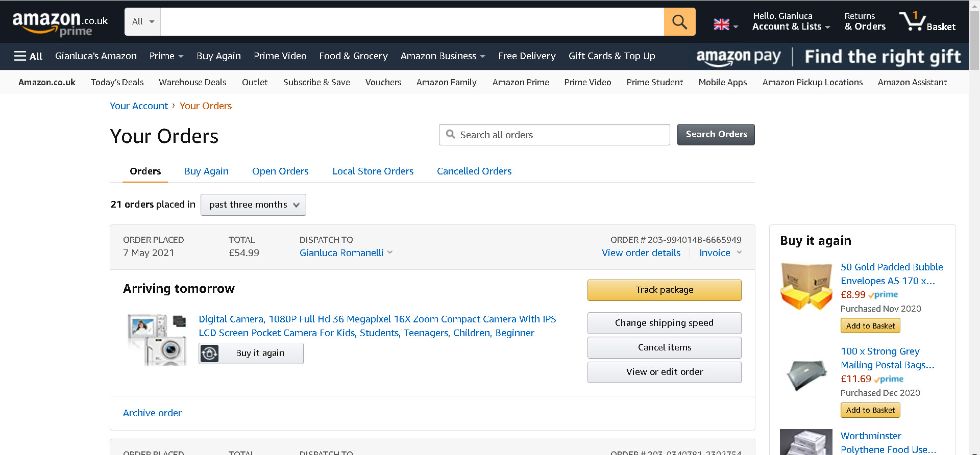Open the Archive order link
The height and width of the screenshot is (455, 980).
pos(152,413)
